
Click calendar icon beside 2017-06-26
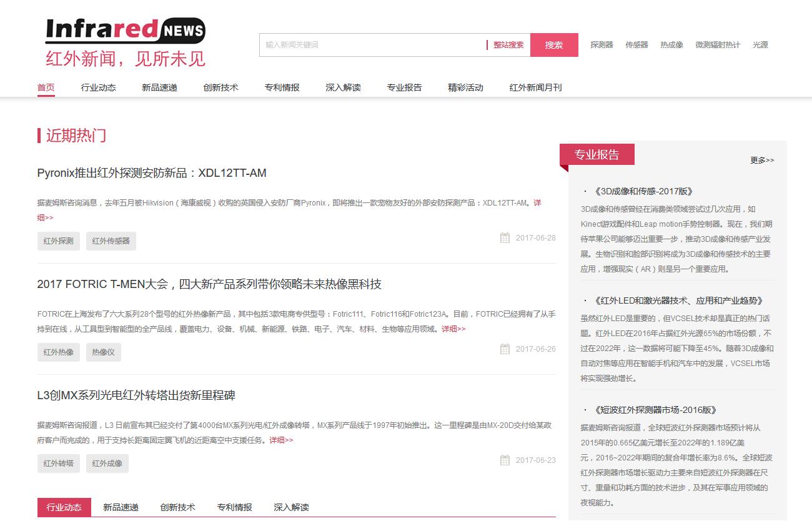point(505,349)
